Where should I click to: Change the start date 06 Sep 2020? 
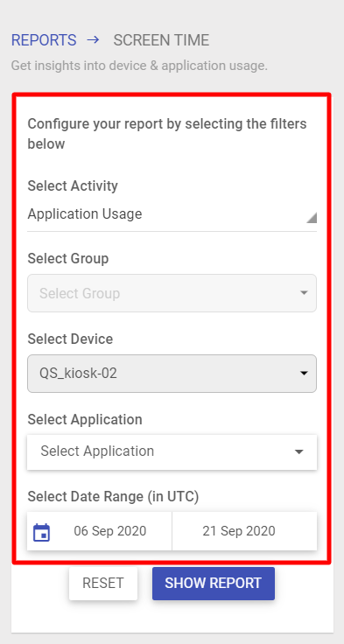(x=109, y=531)
